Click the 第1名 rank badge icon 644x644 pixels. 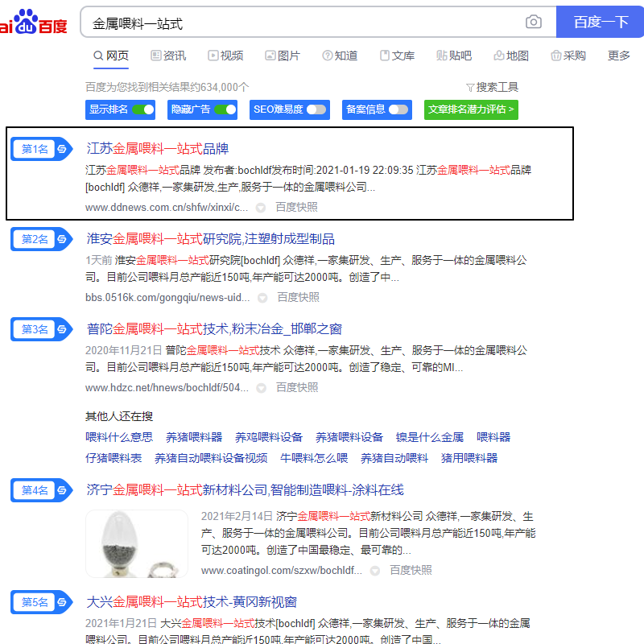(42, 149)
